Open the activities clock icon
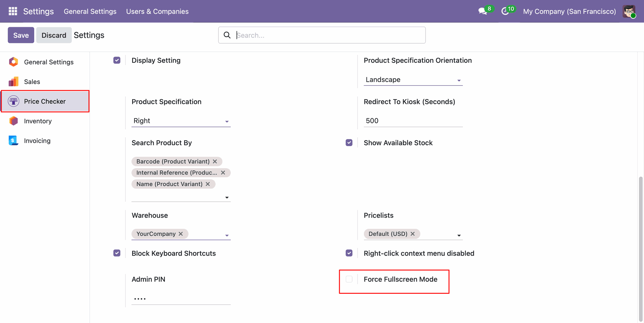Viewport: 644px width, 323px height. 505,11
